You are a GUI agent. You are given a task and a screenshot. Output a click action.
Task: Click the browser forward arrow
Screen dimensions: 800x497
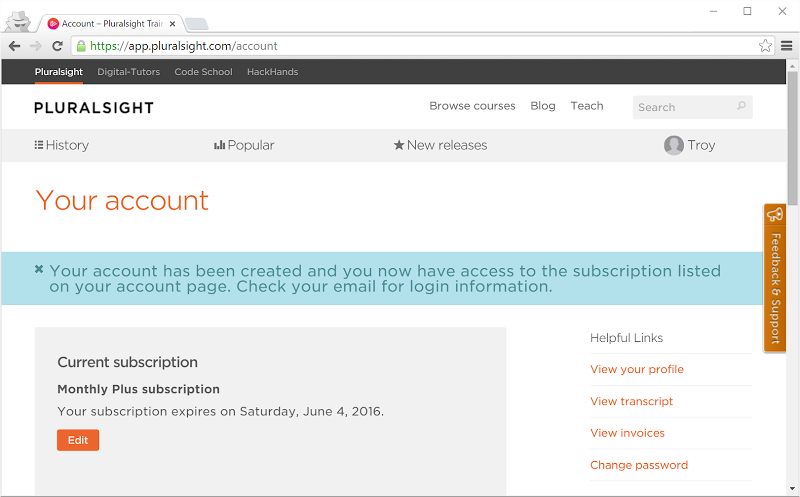36,46
